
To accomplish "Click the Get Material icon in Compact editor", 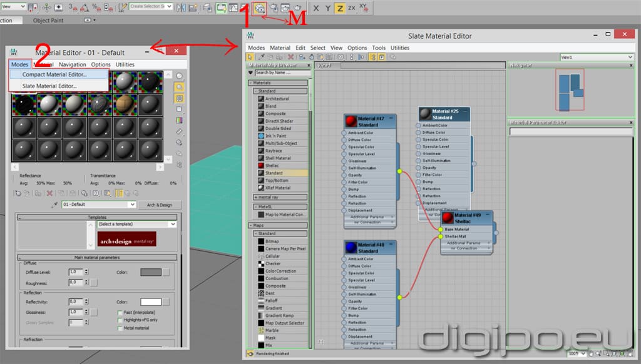I will tap(17, 194).
